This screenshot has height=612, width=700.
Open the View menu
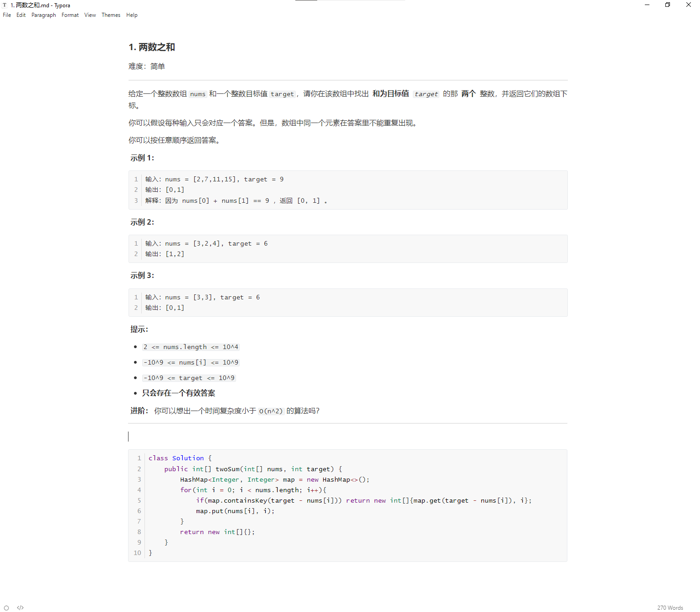pos(90,15)
